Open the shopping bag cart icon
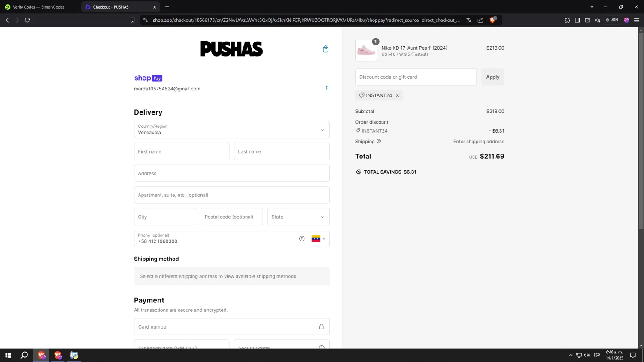This screenshot has width=644, height=362. 325,49
